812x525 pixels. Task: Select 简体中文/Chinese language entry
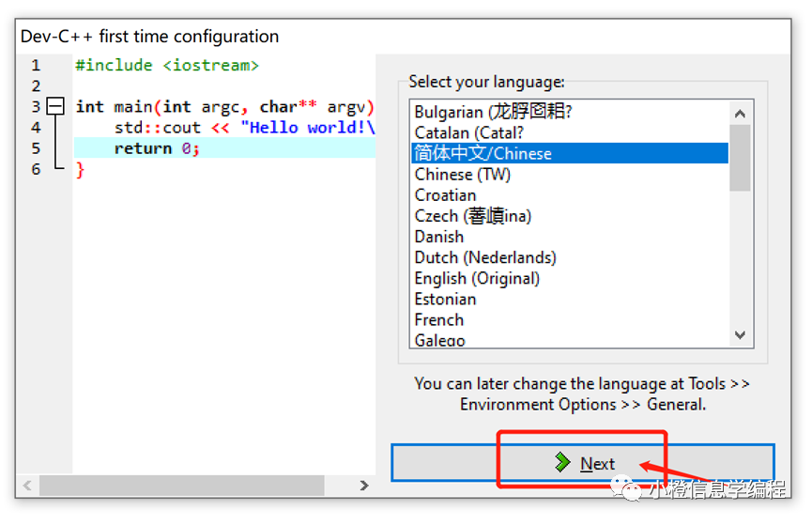click(x=570, y=153)
